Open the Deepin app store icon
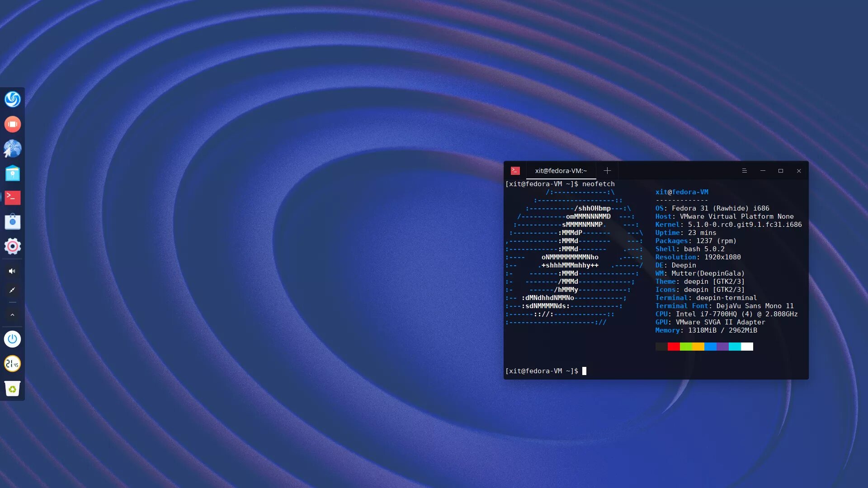Viewport: 868px width, 488px height. click(12, 222)
